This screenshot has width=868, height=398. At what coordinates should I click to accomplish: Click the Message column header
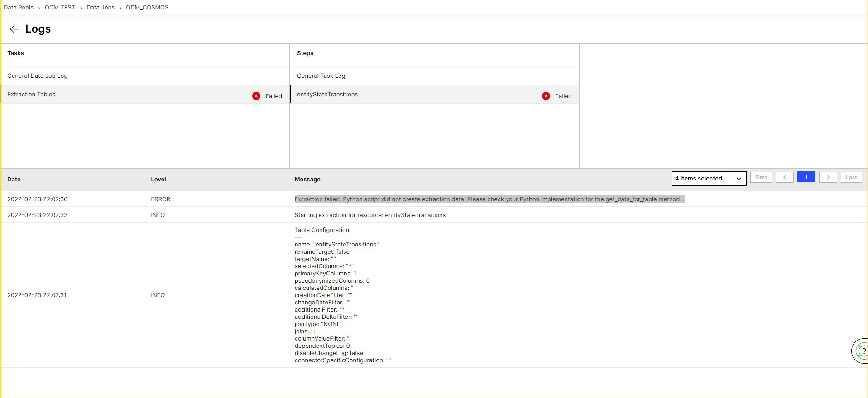click(x=307, y=179)
